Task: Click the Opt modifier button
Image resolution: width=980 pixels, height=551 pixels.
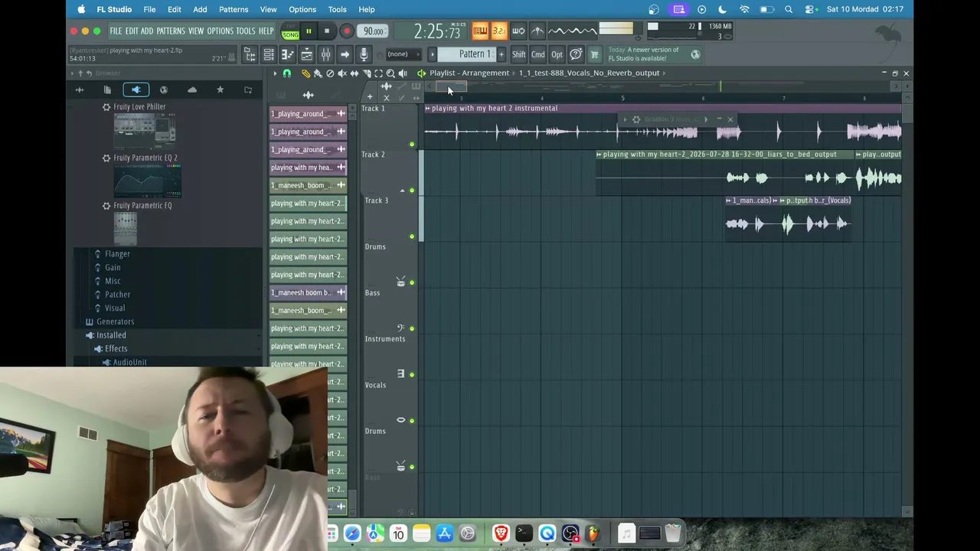Action: pyautogui.click(x=557, y=54)
